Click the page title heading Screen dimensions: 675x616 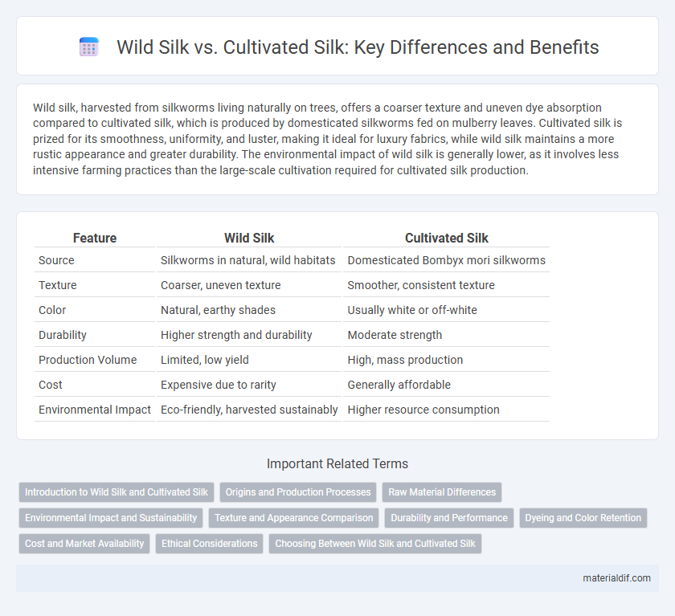(358, 47)
